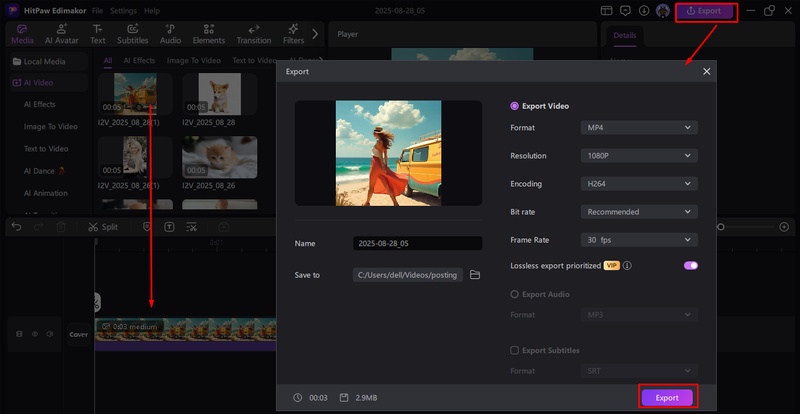Switch to the Text tab
800x414 pixels.
pyautogui.click(x=97, y=34)
